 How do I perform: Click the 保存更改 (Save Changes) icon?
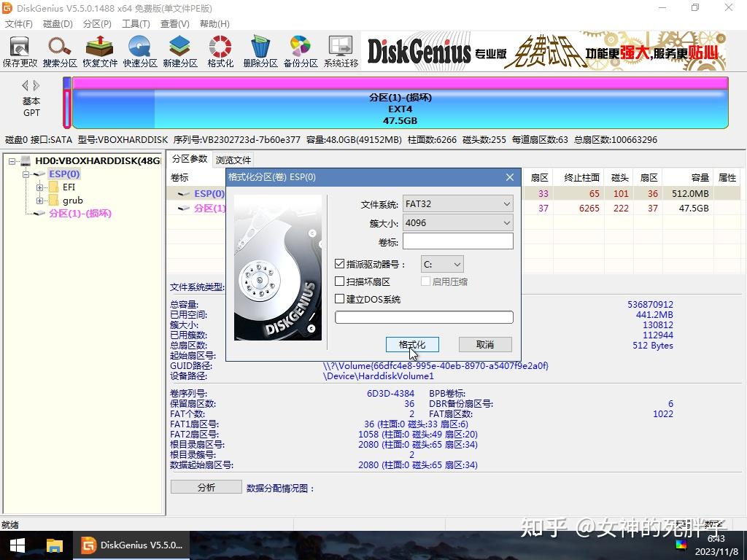click(x=19, y=50)
